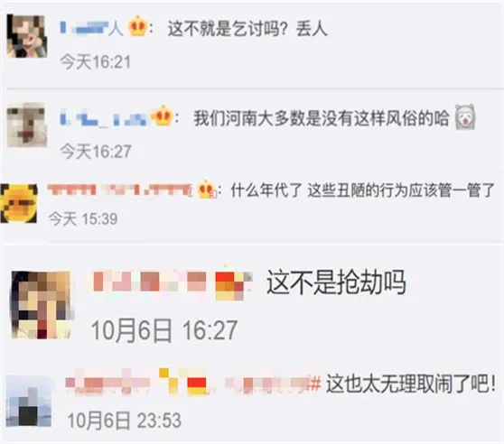Screen dimensions: 504x444
Task: Click the crown badge of the 河南 commenter
Action: point(163,116)
